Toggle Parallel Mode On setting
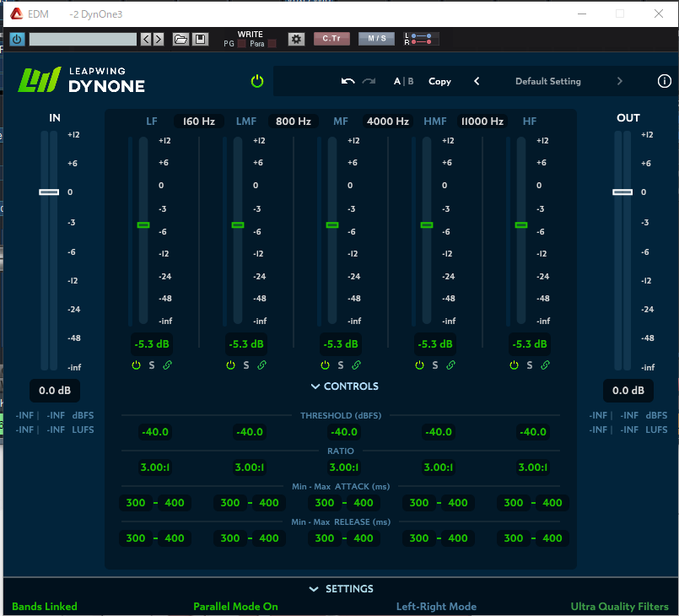The width and height of the screenshot is (679, 616). [x=235, y=606]
